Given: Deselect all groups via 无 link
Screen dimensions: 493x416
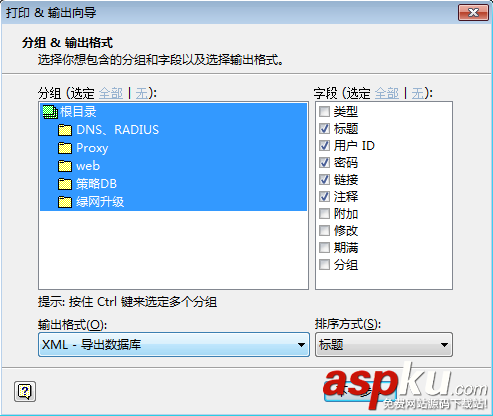Looking at the screenshot, I should (142, 93).
